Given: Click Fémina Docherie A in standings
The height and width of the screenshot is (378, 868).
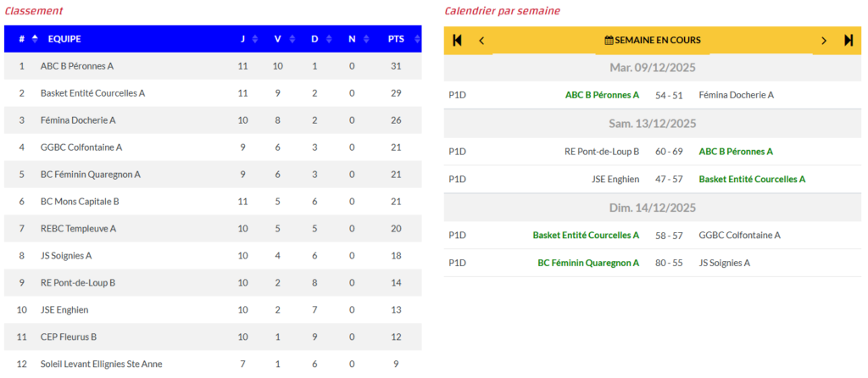Looking at the screenshot, I should tap(78, 120).
